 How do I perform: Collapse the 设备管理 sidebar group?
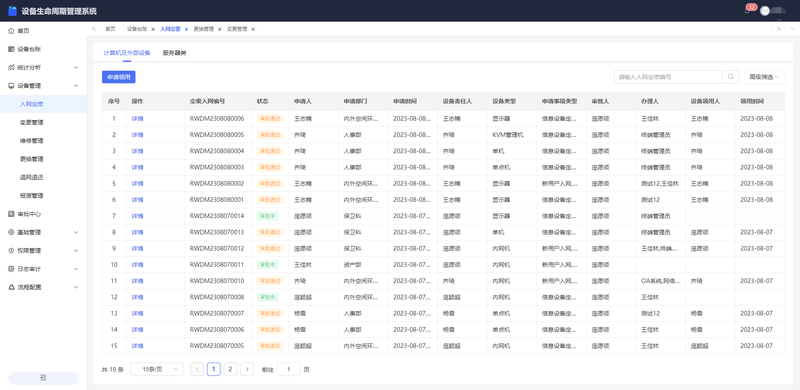(x=76, y=86)
